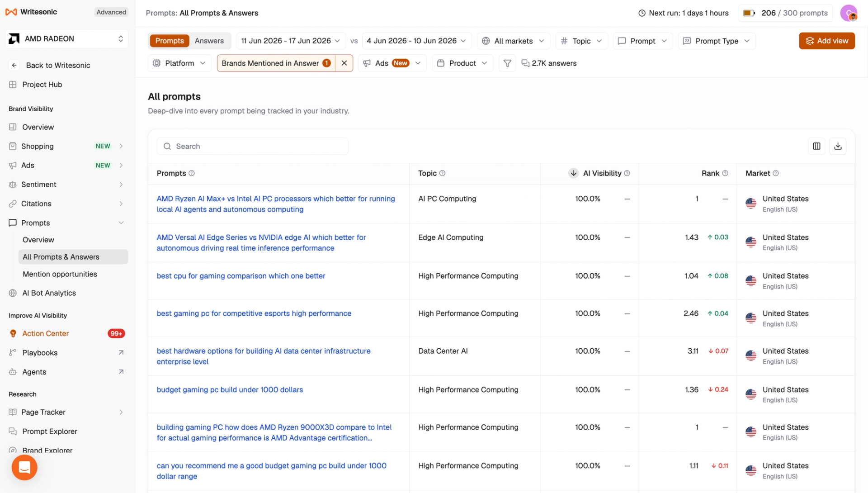Open best cpu for gaming comparison prompt
This screenshot has height=493, width=868.
(x=241, y=276)
